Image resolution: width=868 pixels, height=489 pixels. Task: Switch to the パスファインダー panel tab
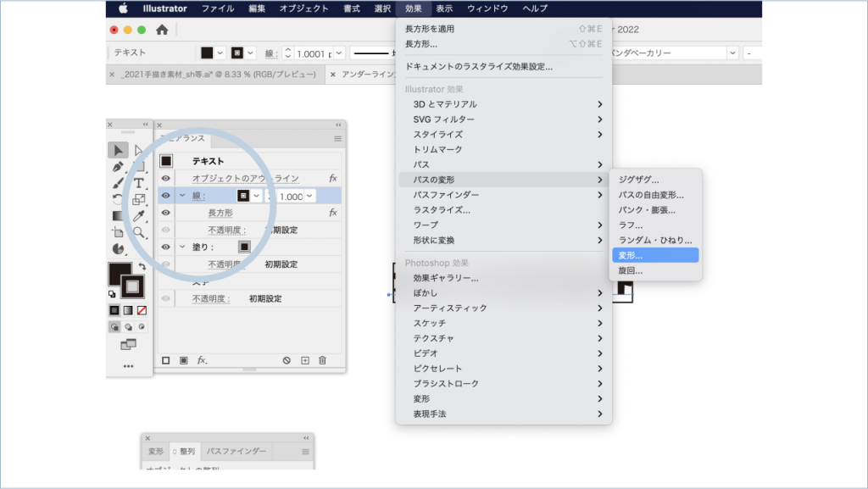pyautogui.click(x=236, y=452)
